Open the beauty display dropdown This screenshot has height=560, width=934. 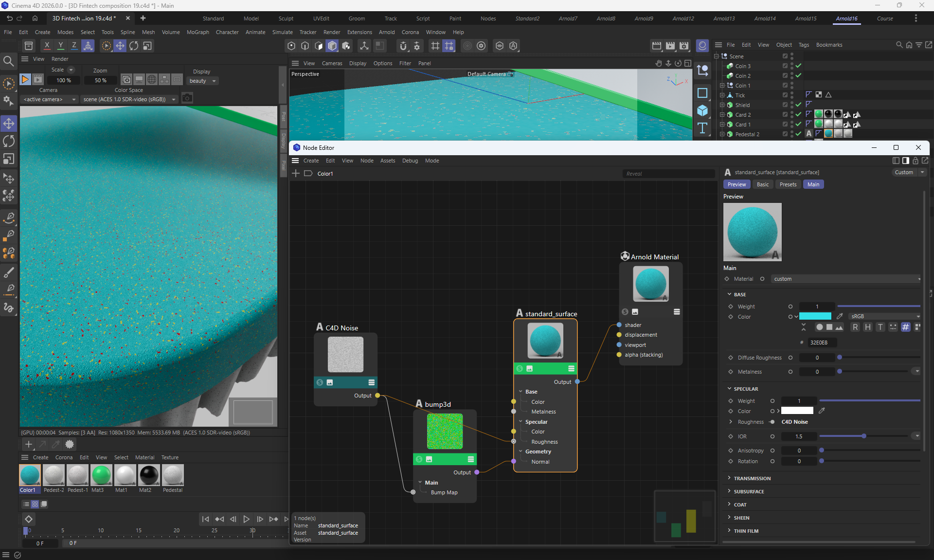203,81
